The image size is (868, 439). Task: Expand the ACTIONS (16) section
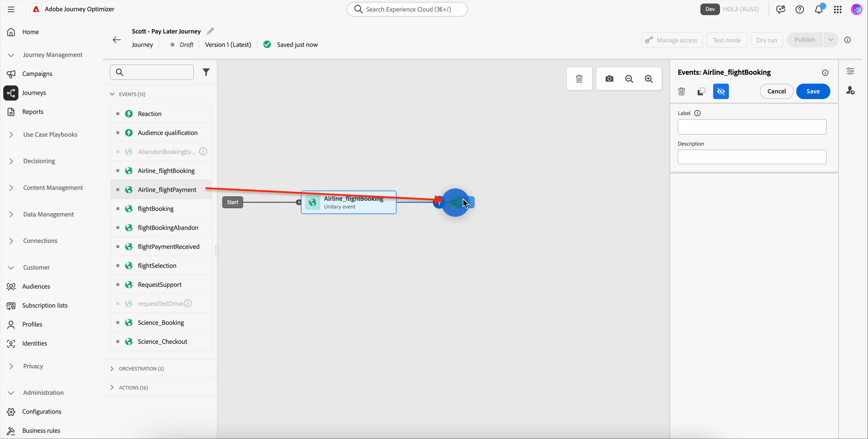(112, 387)
